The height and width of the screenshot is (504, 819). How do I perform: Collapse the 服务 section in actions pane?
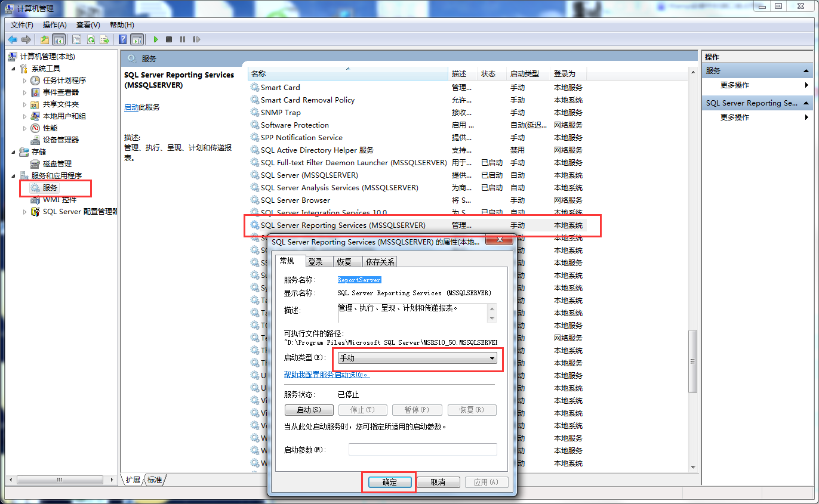pos(805,70)
